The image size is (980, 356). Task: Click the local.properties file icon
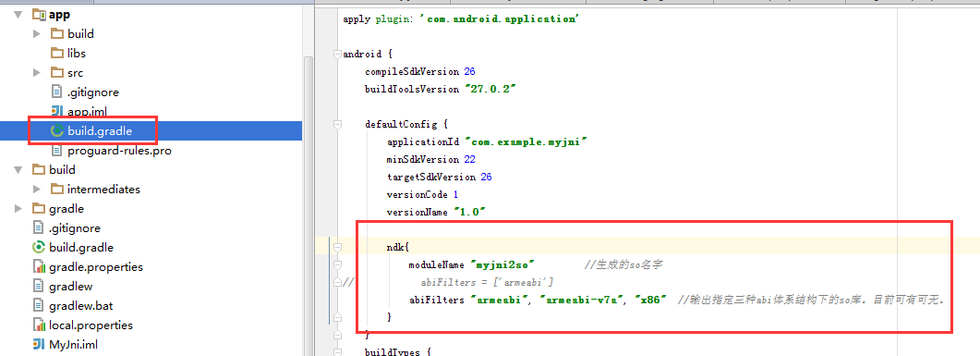click(x=39, y=325)
